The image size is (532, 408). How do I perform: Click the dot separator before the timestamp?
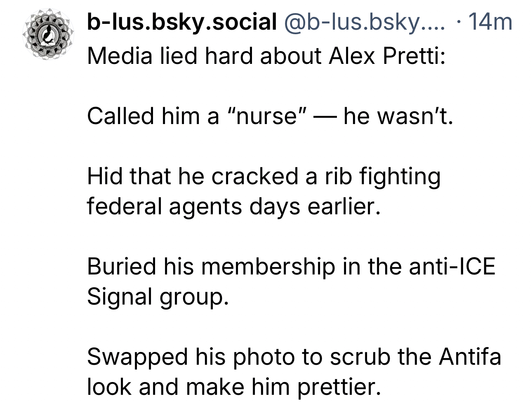(458, 22)
